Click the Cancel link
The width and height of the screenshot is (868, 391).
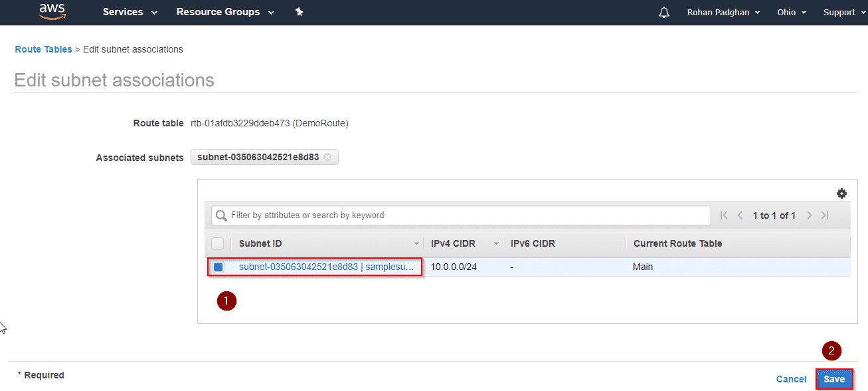click(x=791, y=379)
